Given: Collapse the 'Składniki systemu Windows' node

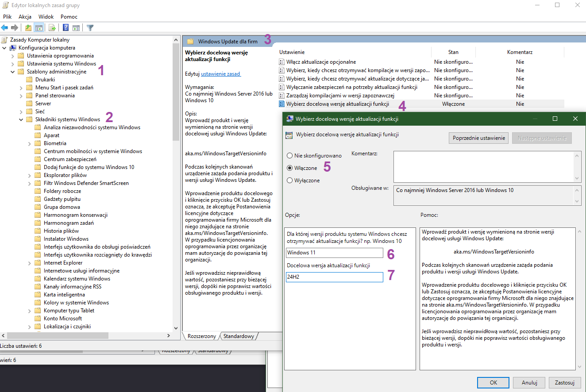Looking at the screenshot, I should [x=21, y=119].
